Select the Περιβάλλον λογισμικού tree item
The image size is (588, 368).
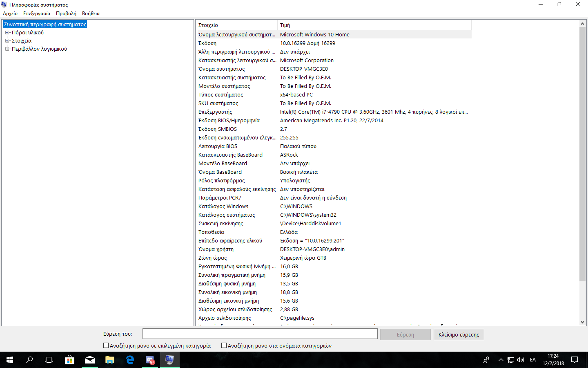click(39, 49)
